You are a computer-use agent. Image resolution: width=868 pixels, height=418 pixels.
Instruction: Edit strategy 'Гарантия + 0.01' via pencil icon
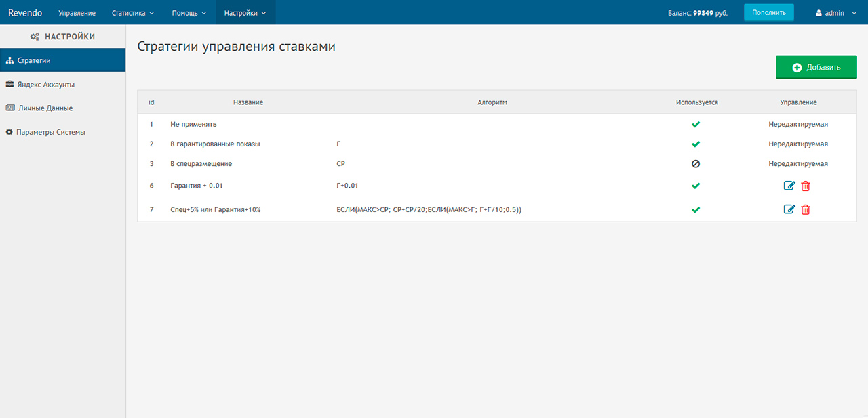pos(789,186)
